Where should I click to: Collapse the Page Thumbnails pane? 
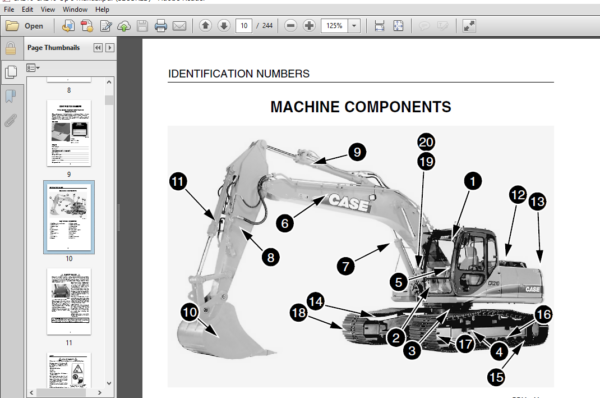click(x=98, y=47)
